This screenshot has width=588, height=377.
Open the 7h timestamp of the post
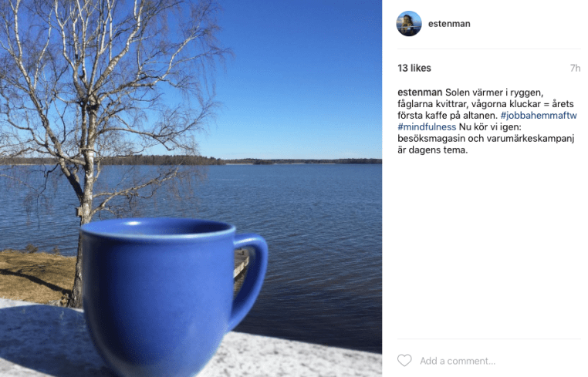(x=575, y=68)
